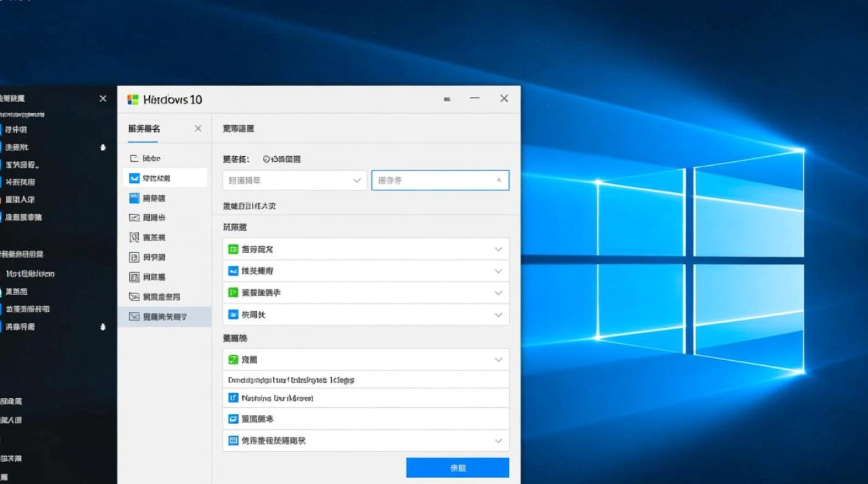Screen dimensions: 868x484
Task: Expand the chevron on the first green list row
Action: coord(498,248)
